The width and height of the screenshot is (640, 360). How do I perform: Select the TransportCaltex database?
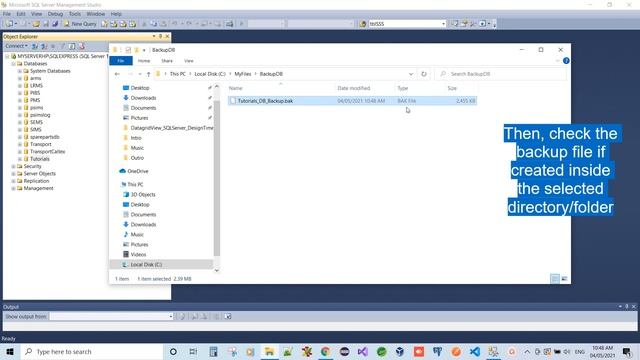click(x=47, y=151)
